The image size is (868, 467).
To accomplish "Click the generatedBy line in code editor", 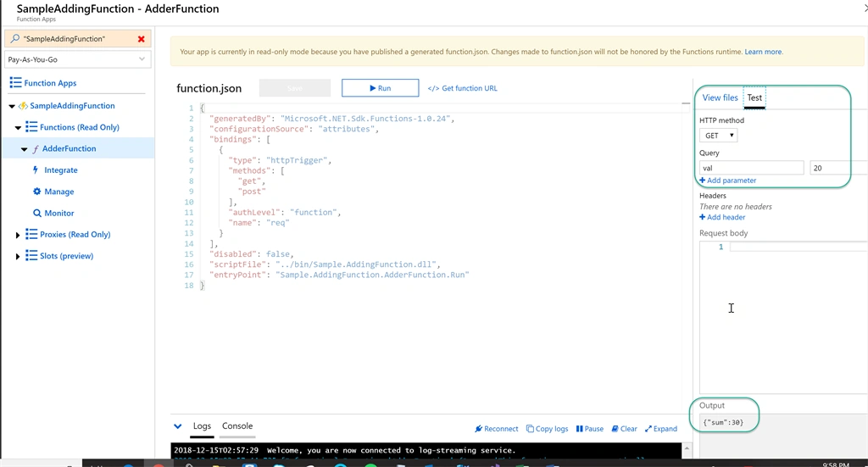I will click(x=331, y=119).
